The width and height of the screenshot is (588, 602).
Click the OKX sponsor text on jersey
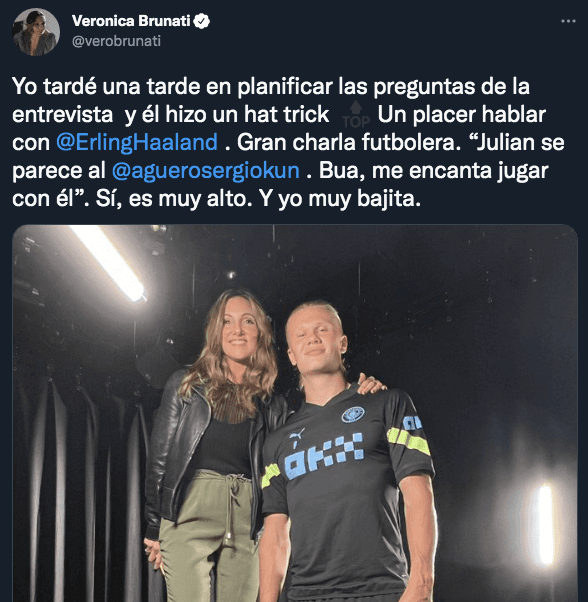click(324, 456)
